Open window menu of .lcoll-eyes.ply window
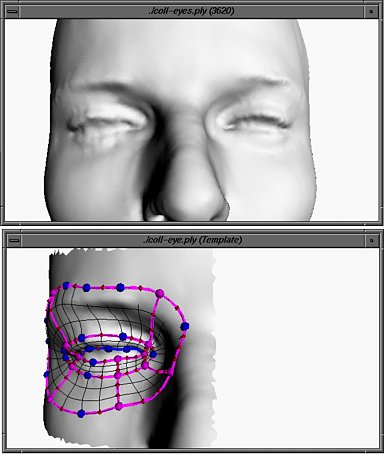The width and height of the screenshot is (384, 455). click(13, 11)
